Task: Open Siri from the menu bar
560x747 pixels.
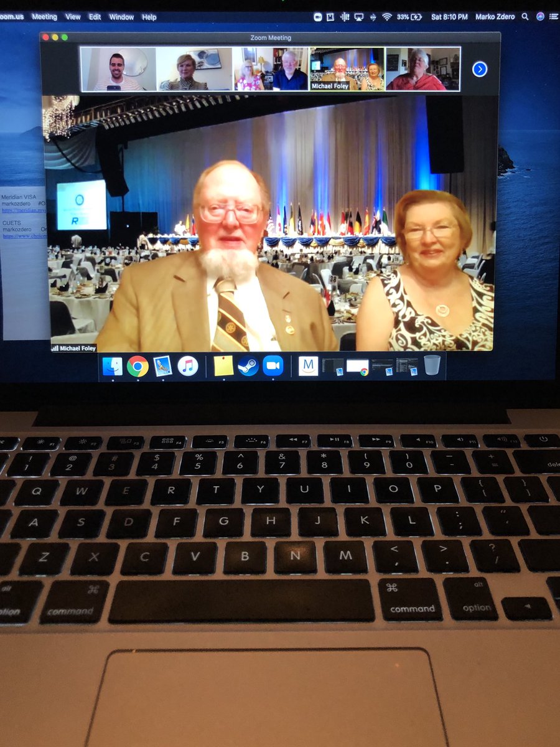Action: (540, 17)
